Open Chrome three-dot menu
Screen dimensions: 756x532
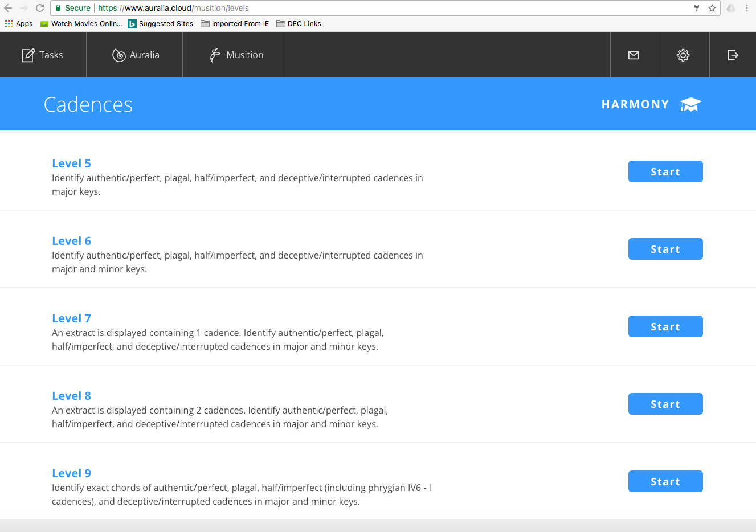pos(746,8)
